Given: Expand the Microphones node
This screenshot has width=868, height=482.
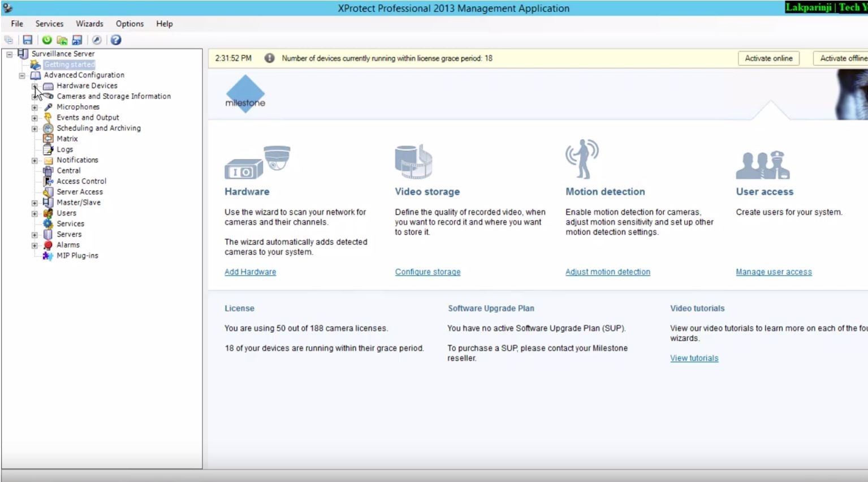Looking at the screenshot, I should tap(34, 107).
